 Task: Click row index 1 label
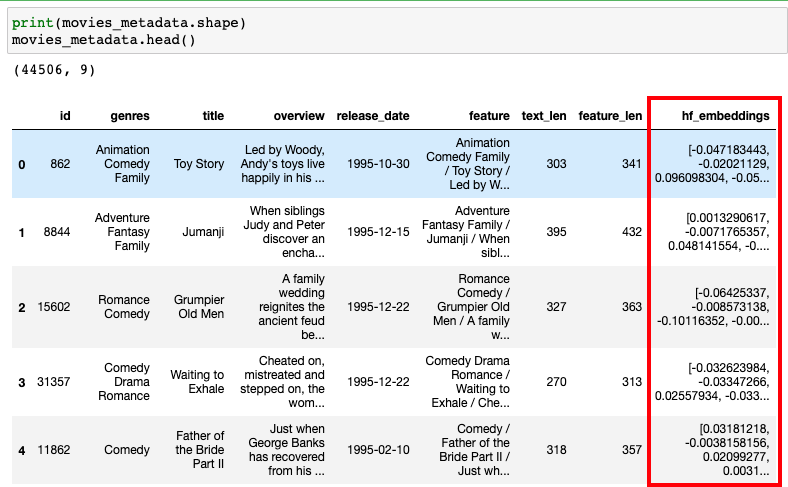[x=22, y=232]
